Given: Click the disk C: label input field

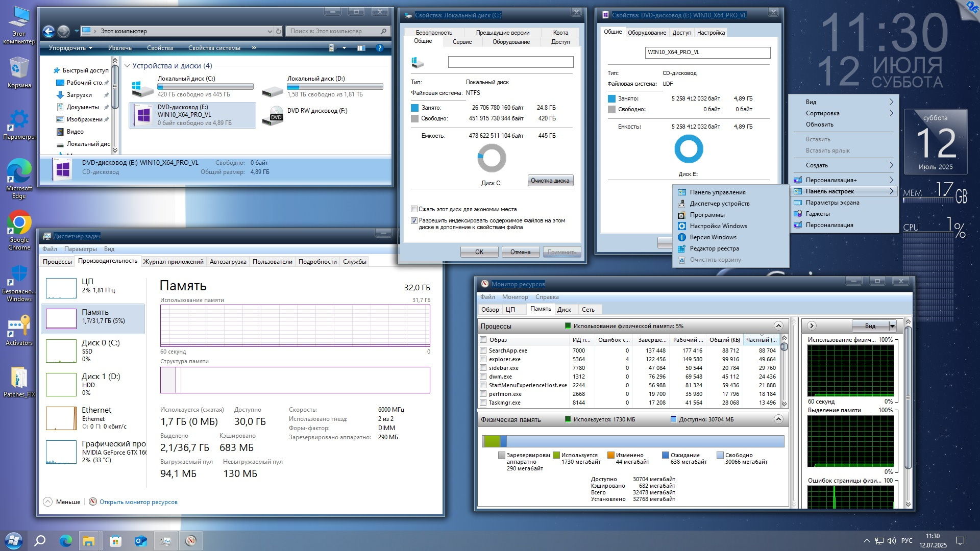Looking at the screenshot, I should click(x=510, y=62).
